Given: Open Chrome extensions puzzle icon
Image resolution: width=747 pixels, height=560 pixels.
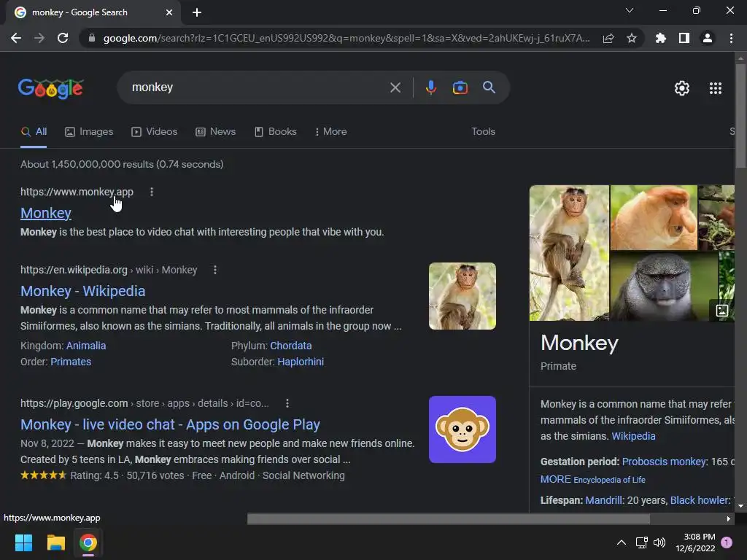Looking at the screenshot, I should [661, 38].
